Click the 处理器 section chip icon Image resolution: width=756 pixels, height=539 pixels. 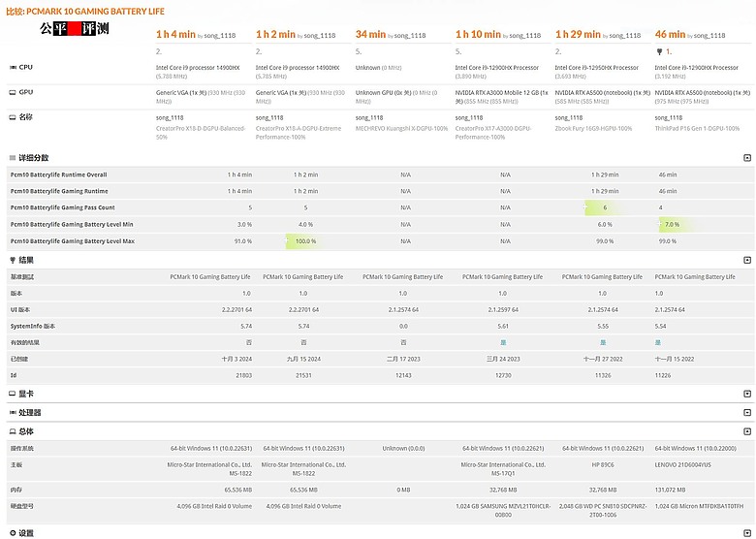point(13,413)
